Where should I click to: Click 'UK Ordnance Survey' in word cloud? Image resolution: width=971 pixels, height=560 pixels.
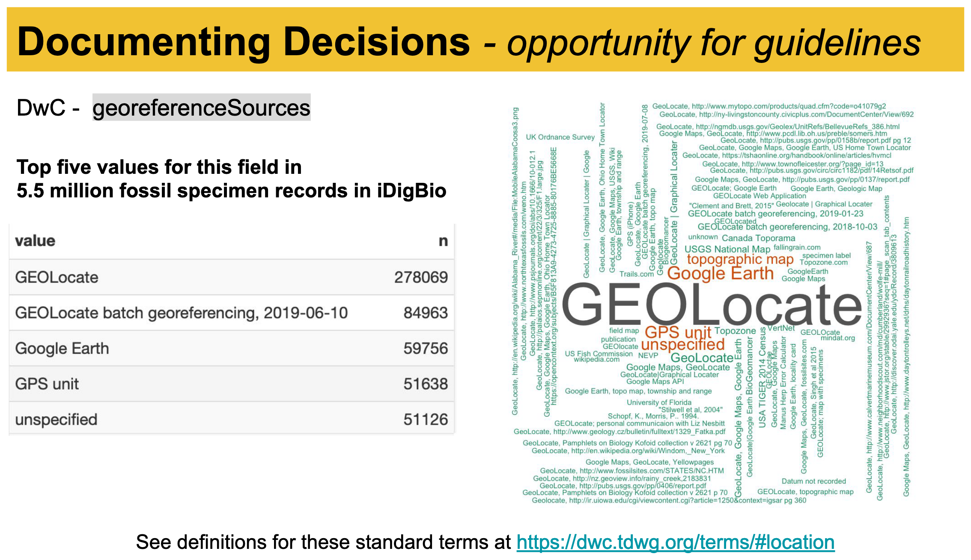pyautogui.click(x=560, y=137)
